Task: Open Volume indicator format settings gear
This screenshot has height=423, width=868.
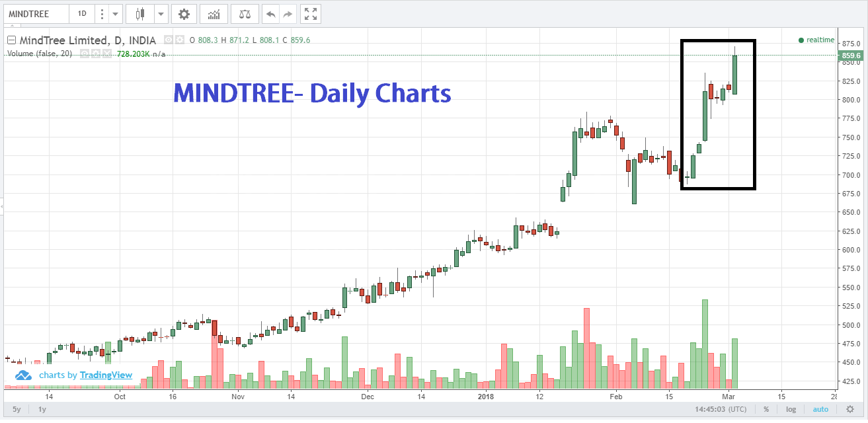Action: [x=95, y=54]
